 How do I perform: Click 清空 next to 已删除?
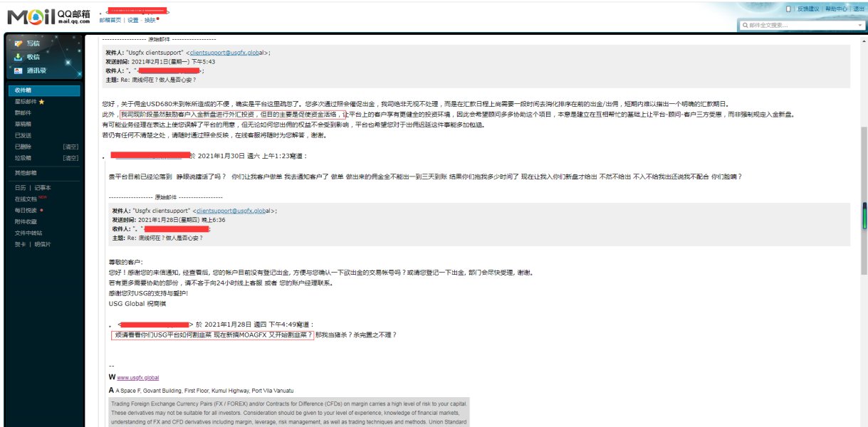tap(70, 147)
